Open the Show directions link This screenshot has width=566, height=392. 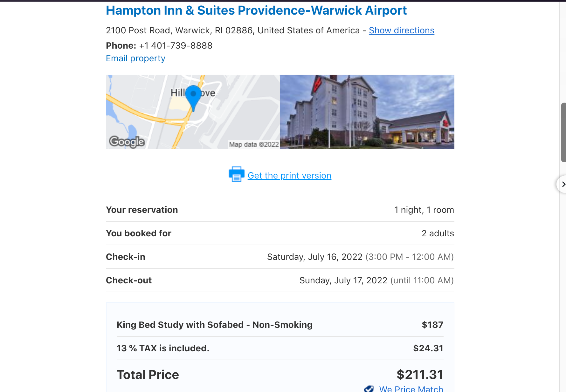[401, 30]
